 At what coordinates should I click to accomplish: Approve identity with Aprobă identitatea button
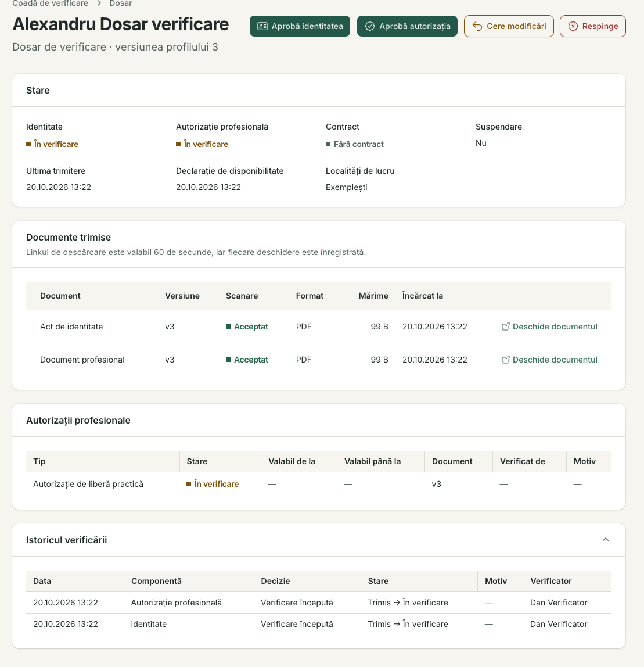click(300, 26)
